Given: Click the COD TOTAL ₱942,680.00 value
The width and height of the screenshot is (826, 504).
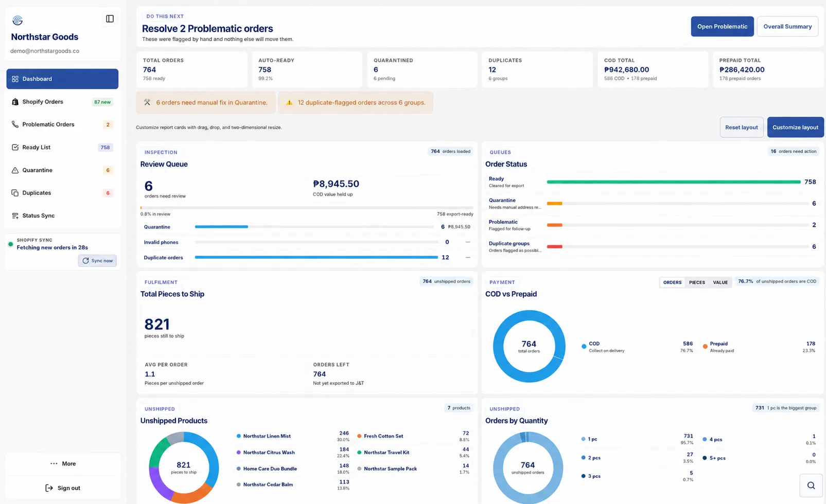Looking at the screenshot, I should pyautogui.click(x=626, y=69).
